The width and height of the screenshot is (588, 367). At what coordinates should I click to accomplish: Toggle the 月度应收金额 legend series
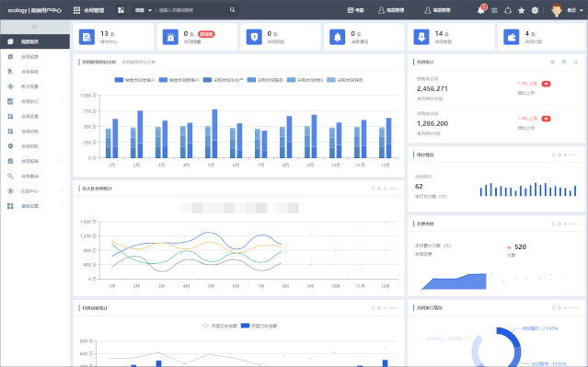(x=219, y=326)
